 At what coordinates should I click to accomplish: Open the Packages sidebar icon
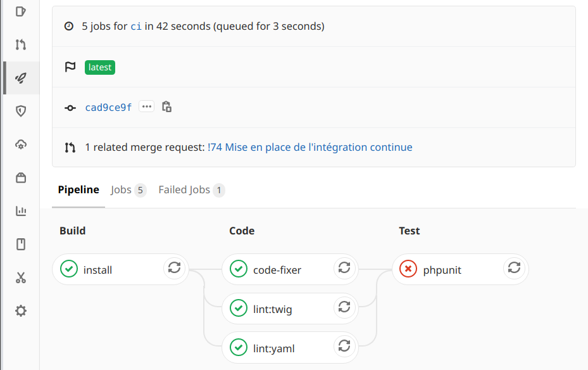[x=21, y=177]
